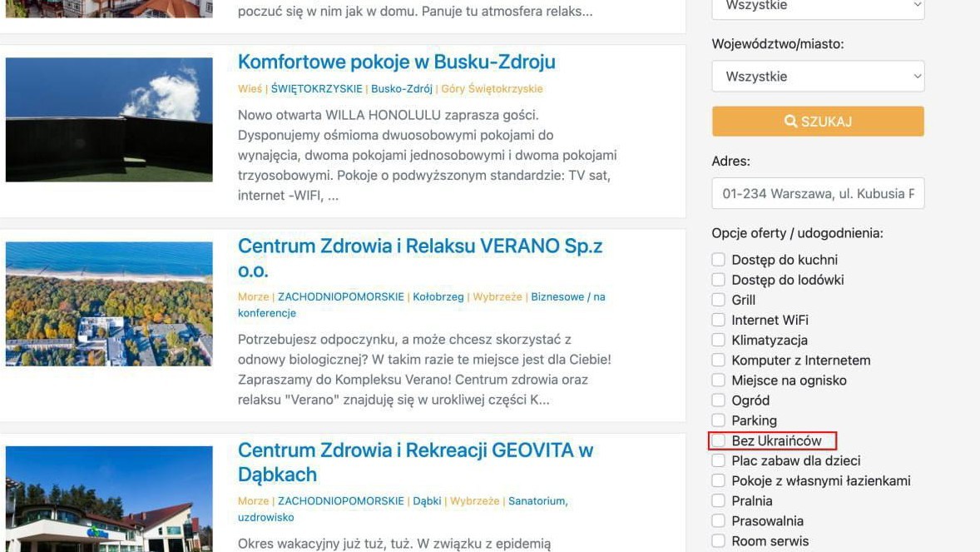This screenshot has width=980, height=552.
Task: Click the Sanatorium, uzdrowisko category tag
Action: coord(403,509)
